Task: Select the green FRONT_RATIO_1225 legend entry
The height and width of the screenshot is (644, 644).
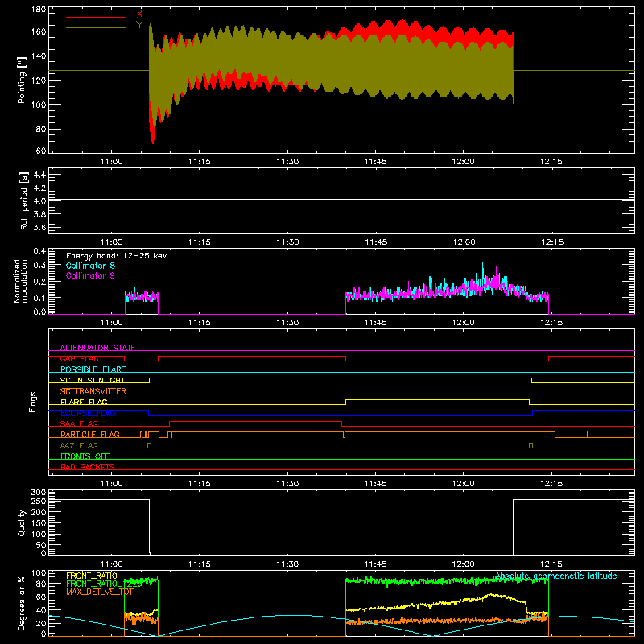Action: [x=104, y=584]
